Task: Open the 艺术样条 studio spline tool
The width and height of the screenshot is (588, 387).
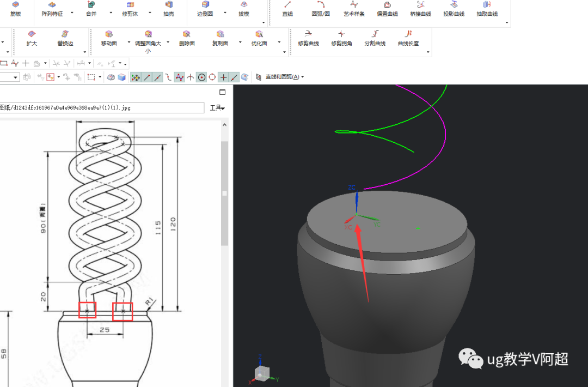Action: pyautogui.click(x=354, y=9)
